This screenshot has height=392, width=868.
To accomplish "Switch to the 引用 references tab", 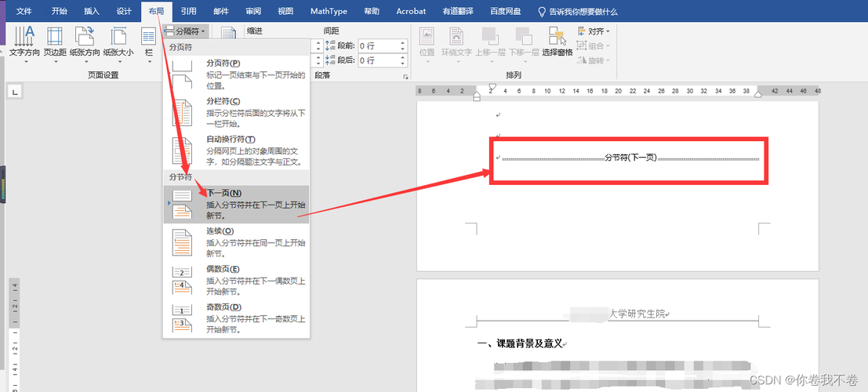I will (188, 12).
